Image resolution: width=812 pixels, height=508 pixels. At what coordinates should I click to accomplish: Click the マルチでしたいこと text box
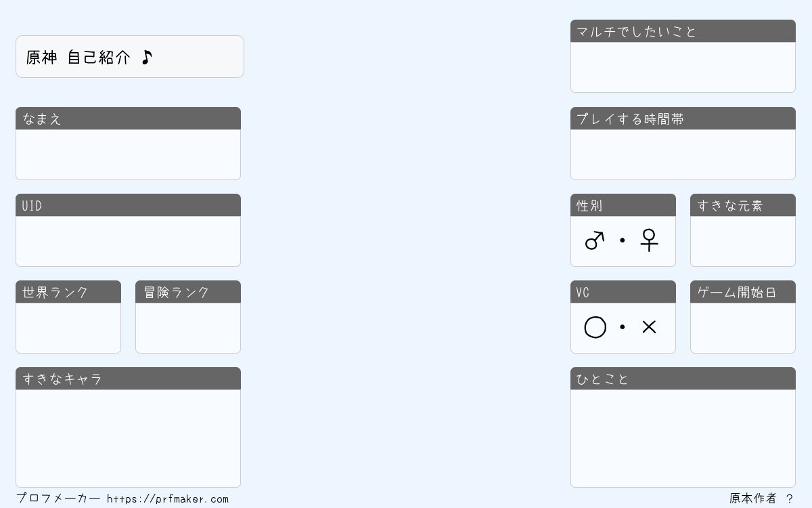[683, 67]
